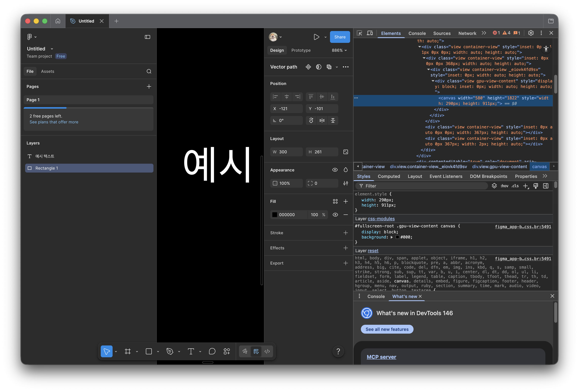
Task: Select the Move tool in bottom toolbar
Action: coord(107,351)
